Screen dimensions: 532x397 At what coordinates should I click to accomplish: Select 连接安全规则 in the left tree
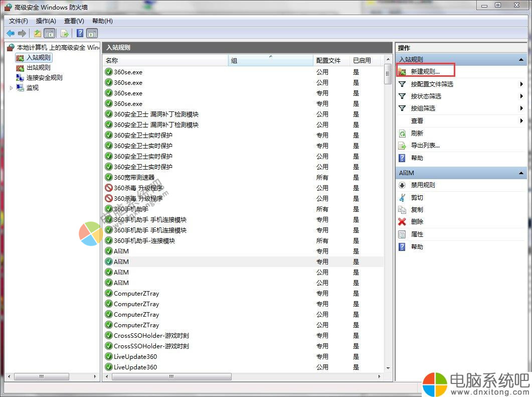[45, 77]
